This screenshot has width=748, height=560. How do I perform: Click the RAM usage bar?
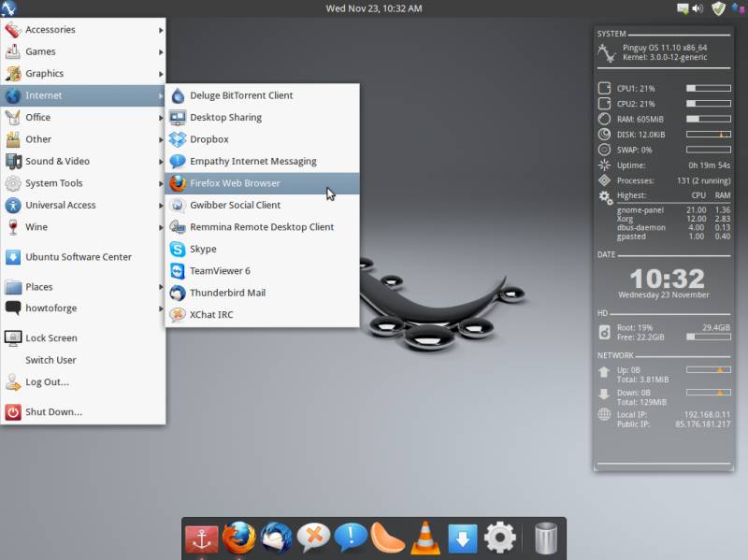709,119
